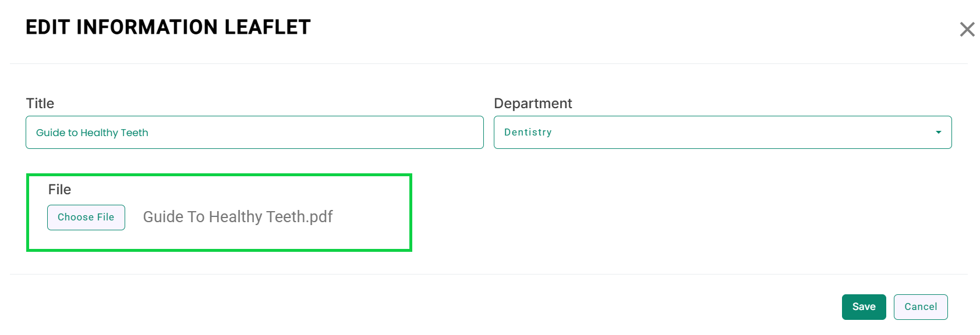980x335 pixels.
Task: Expand the Department combo box from its middle
Action: 722,133
